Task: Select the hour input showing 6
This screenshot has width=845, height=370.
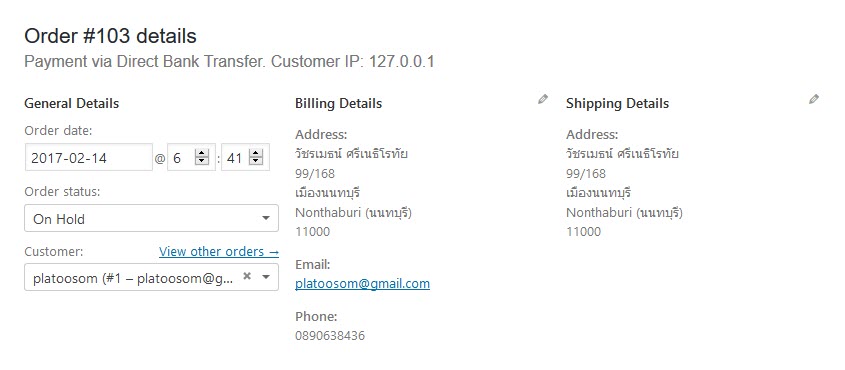Action: [191, 157]
